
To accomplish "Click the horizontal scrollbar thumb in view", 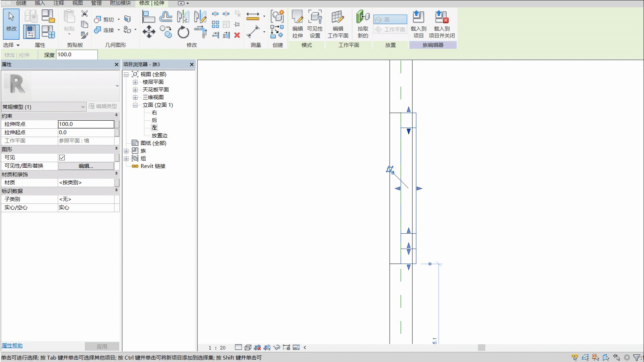I will (x=481, y=347).
